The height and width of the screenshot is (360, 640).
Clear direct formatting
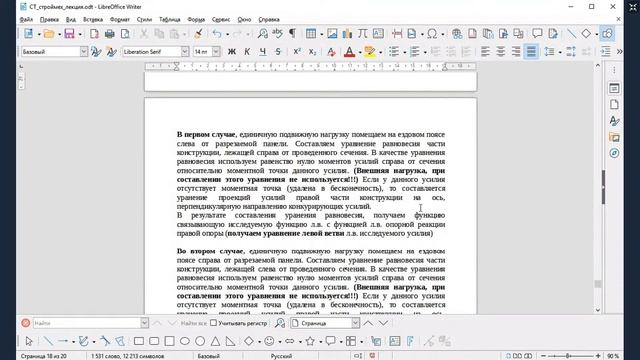[x=331, y=52]
